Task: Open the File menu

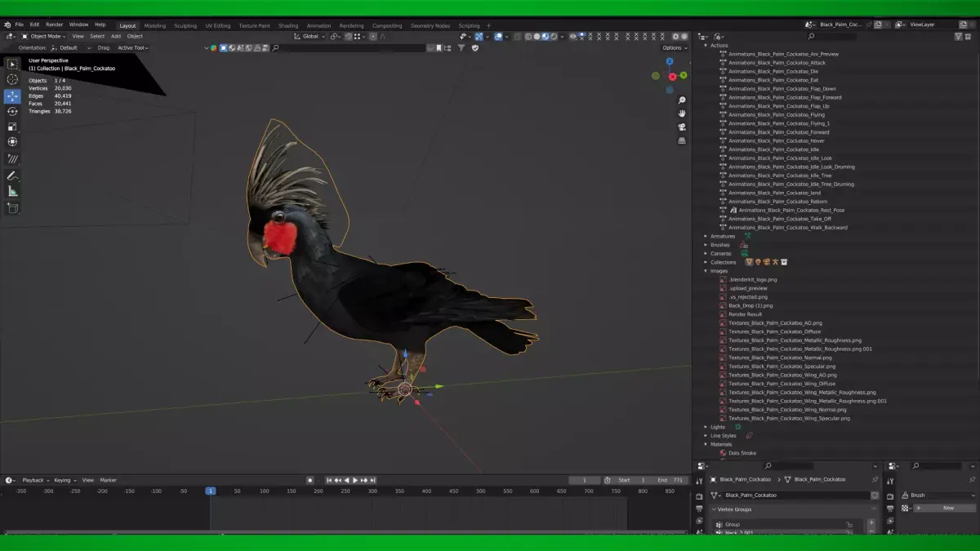Action: [19, 24]
